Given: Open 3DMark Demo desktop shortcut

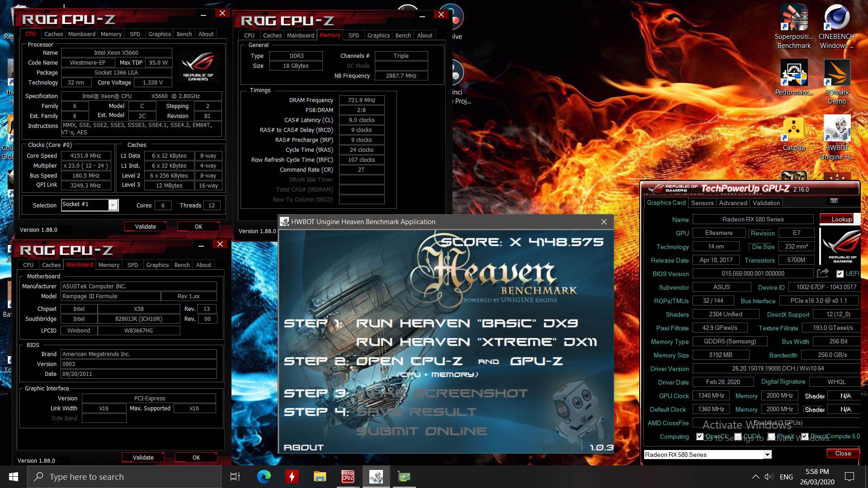Looking at the screenshot, I should pos(837,82).
